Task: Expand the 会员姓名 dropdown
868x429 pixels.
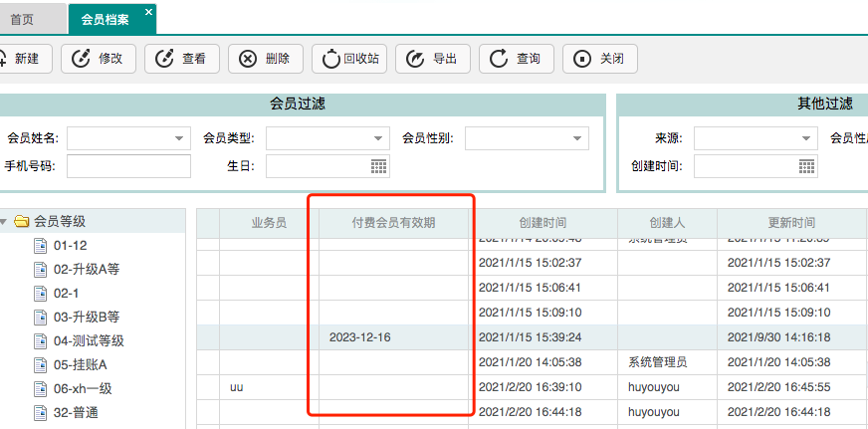Action: point(179,138)
